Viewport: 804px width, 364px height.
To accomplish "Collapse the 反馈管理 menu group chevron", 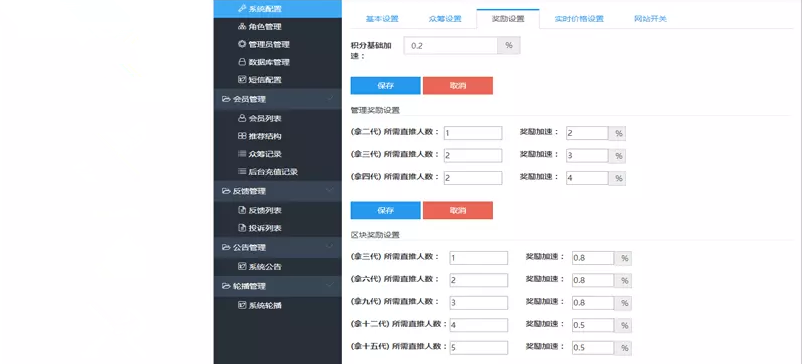I will pos(330,190).
